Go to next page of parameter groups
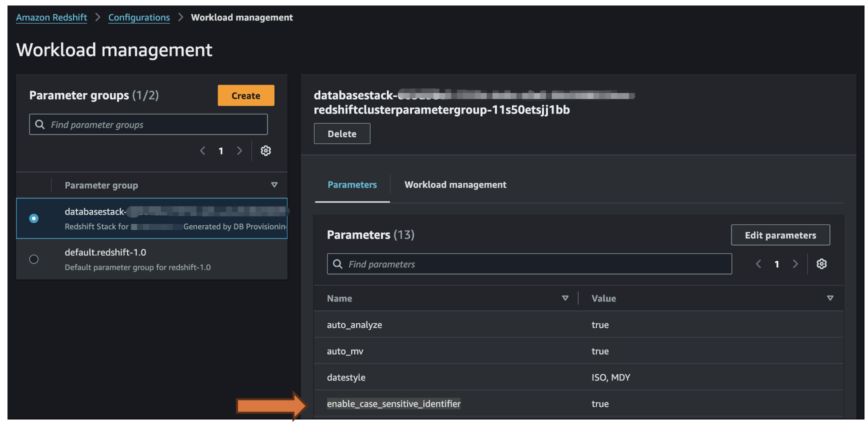868x425 pixels. coord(239,150)
